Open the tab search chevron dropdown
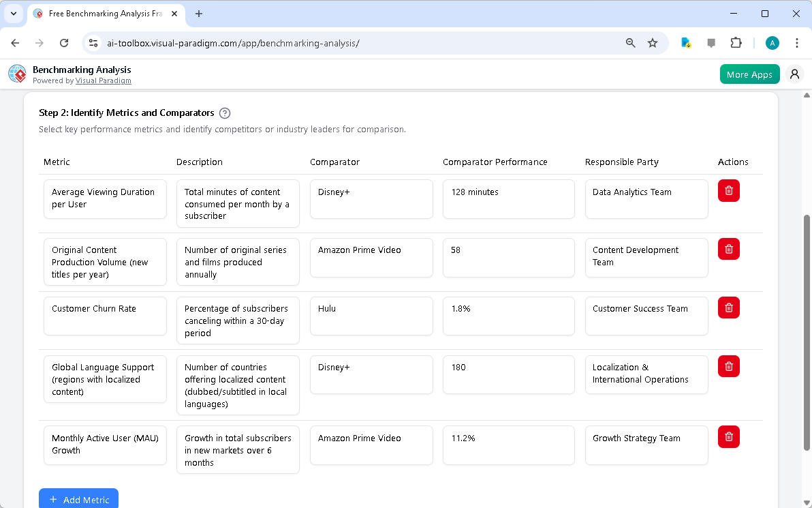812x508 pixels. coord(13,14)
